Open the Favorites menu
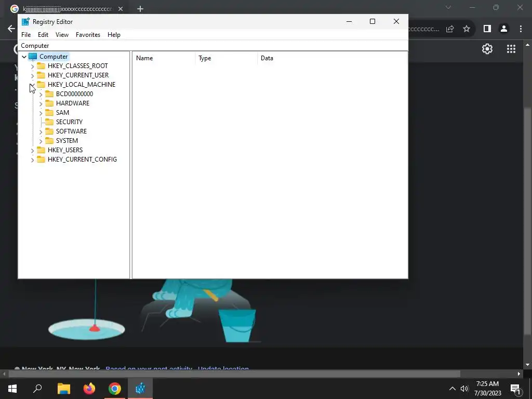The width and height of the screenshot is (532, 399). point(88,35)
